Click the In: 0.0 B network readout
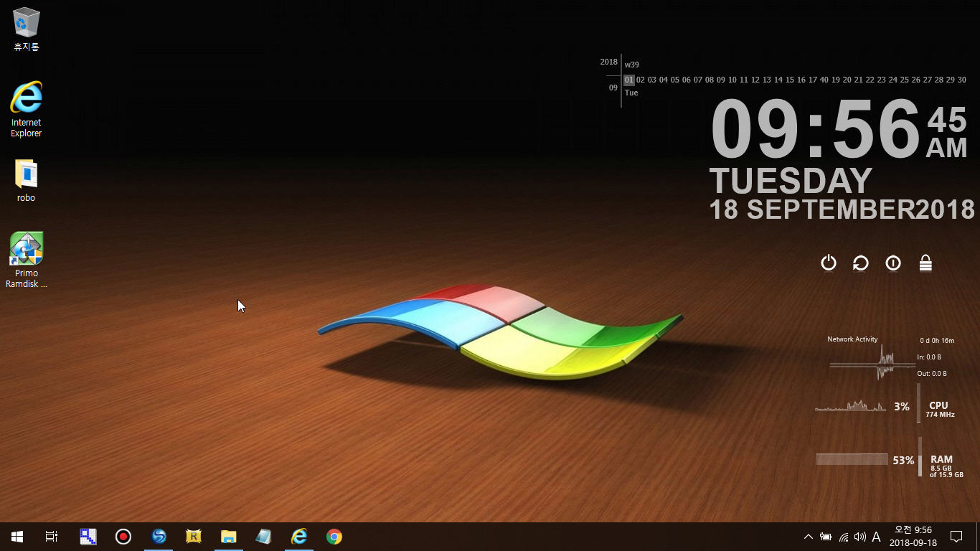The image size is (980, 551). [x=929, y=357]
